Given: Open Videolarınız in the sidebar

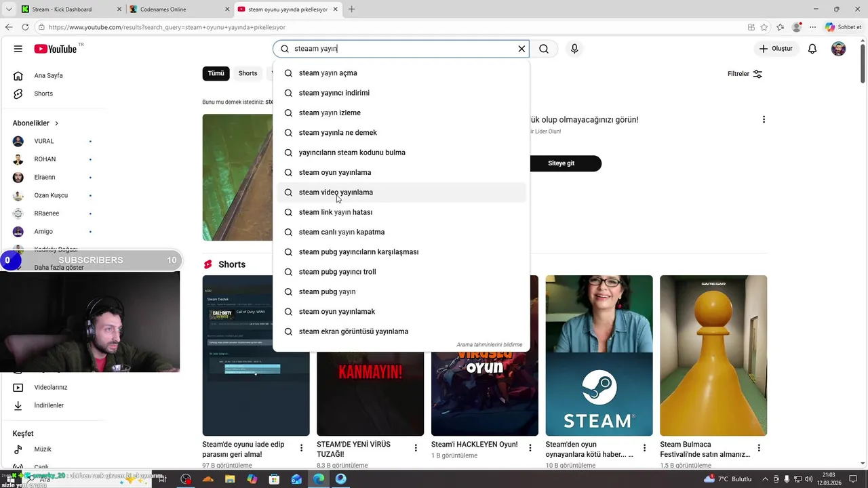Looking at the screenshot, I should [x=50, y=388].
